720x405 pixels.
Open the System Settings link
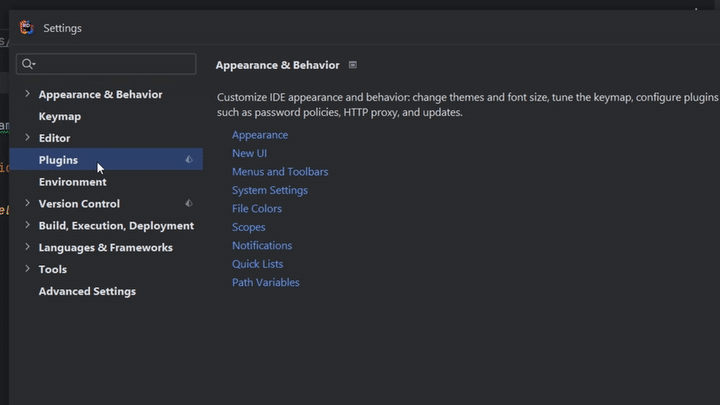pyautogui.click(x=270, y=190)
